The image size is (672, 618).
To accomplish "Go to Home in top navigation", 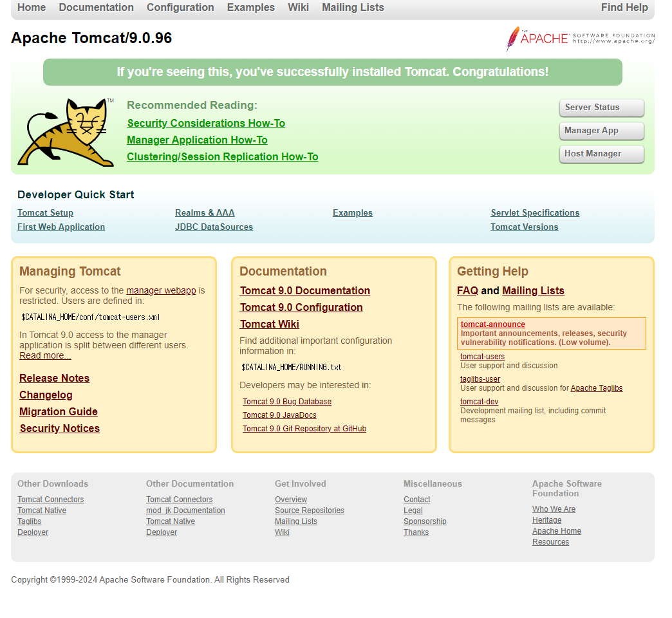I will pyautogui.click(x=32, y=7).
